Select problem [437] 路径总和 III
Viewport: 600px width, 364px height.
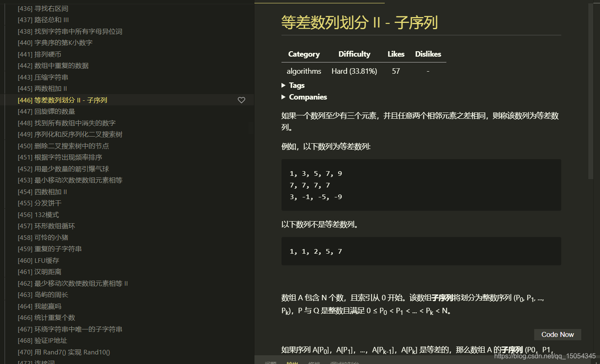pyautogui.click(x=42, y=20)
